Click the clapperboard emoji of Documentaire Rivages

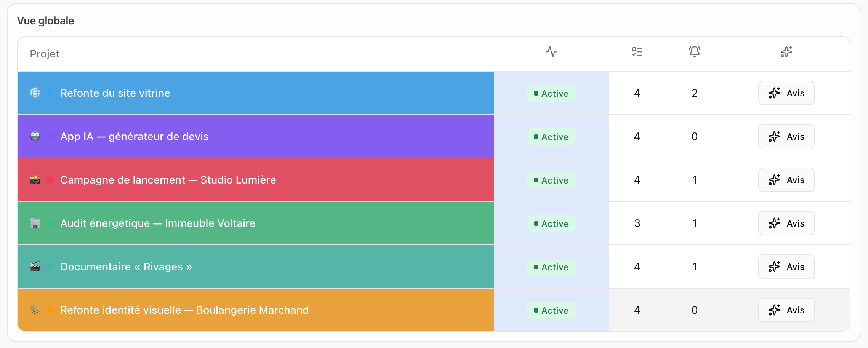35,267
